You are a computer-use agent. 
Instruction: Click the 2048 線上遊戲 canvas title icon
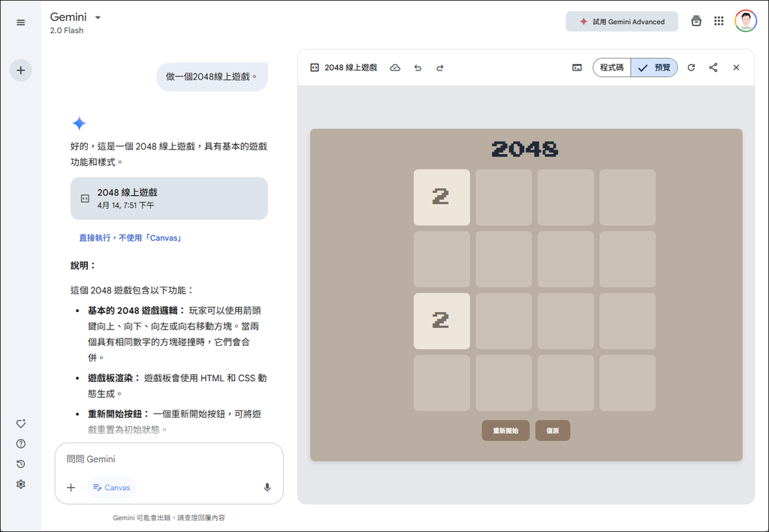(315, 68)
